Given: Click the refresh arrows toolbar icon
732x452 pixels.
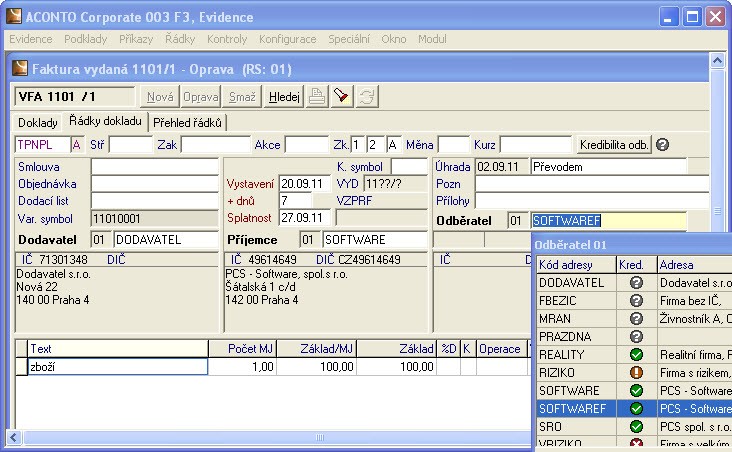Looking at the screenshot, I should click(367, 96).
